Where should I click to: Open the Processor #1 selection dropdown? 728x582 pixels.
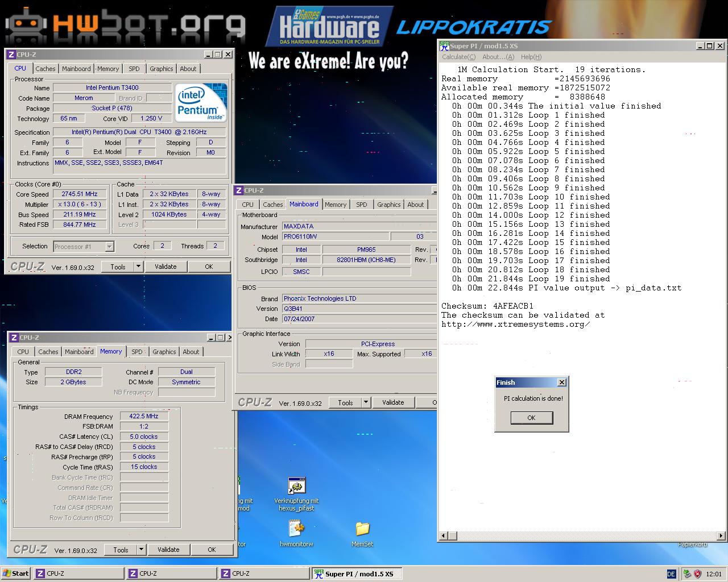109,247
